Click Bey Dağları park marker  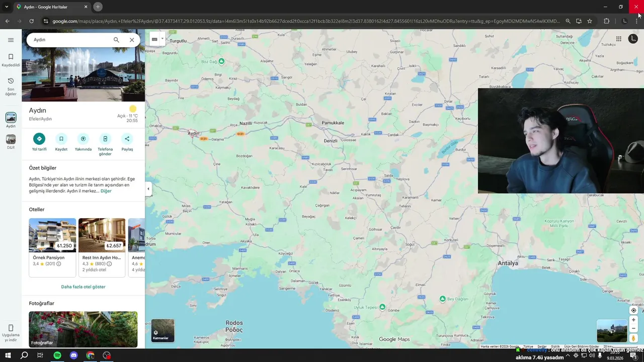pos(443,299)
